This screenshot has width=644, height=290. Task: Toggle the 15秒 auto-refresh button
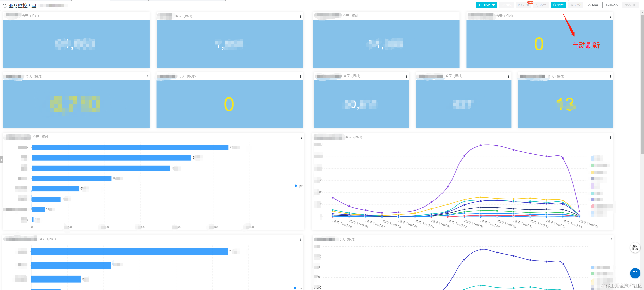click(558, 5)
